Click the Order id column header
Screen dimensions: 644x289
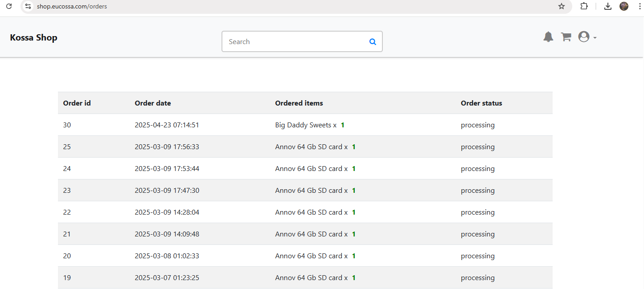(77, 103)
